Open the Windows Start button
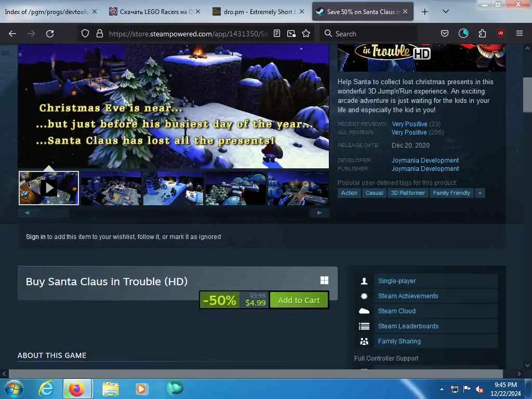Image resolution: width=532 pixels, height=399 pixels. click(14, 389)
